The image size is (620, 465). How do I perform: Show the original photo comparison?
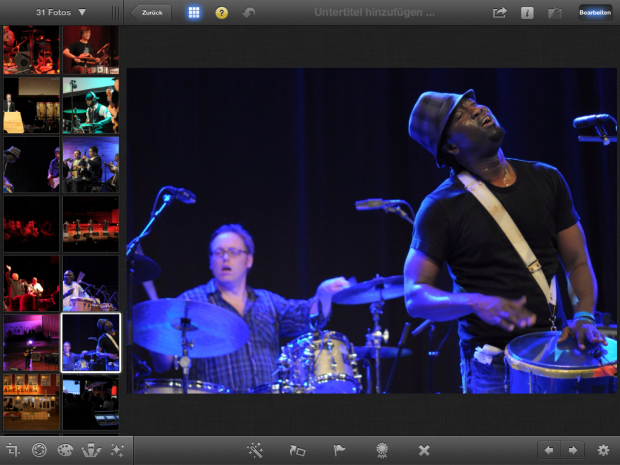pos(555,13)
